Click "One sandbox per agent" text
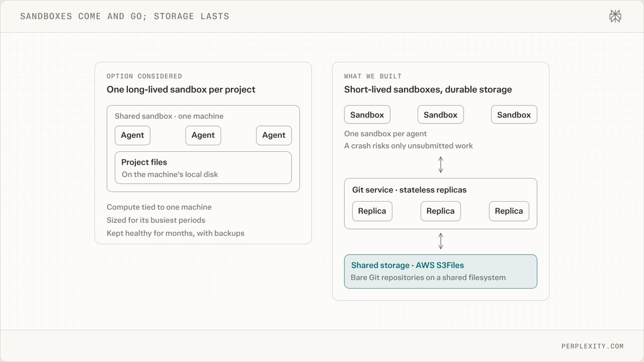Screen dimensions: 644x362 (x=385, y=134)
